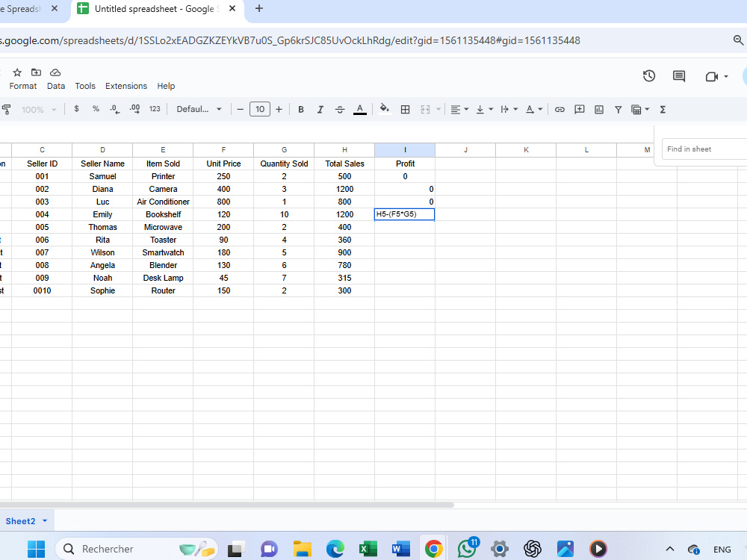Toggle bold formatting

tap(300, 110)
